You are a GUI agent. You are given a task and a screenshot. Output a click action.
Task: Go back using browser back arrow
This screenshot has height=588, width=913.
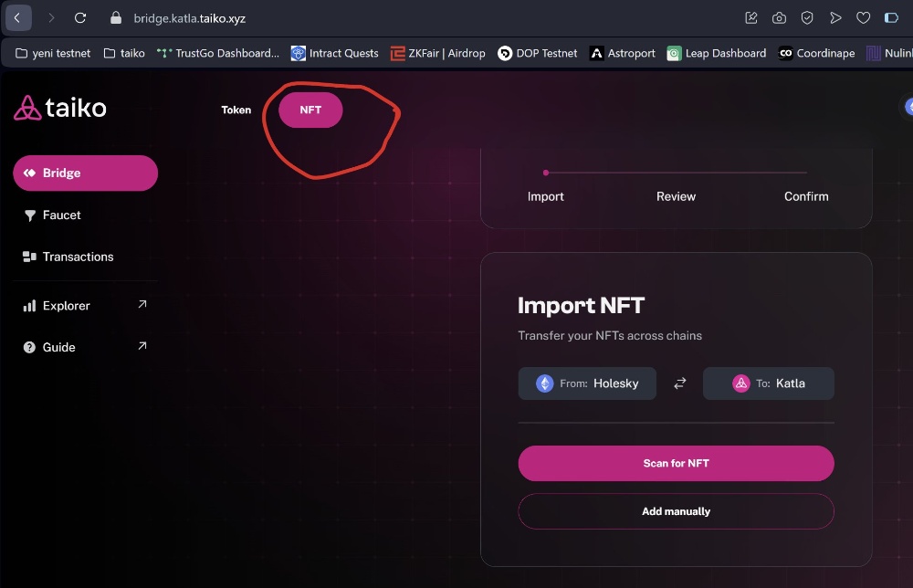tap(18, 18)
